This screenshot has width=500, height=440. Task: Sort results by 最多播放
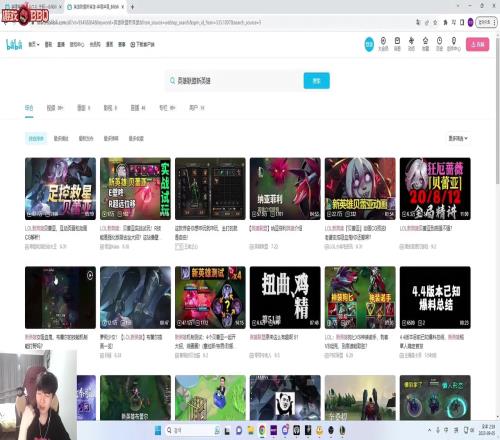[61, 138]
